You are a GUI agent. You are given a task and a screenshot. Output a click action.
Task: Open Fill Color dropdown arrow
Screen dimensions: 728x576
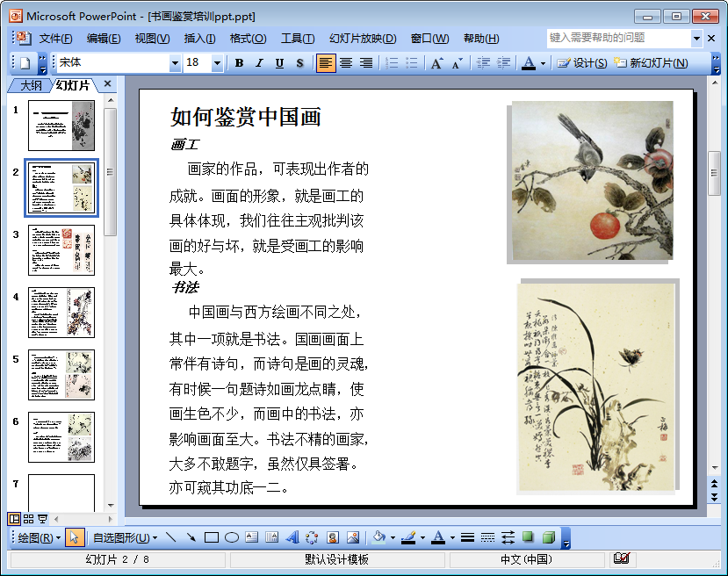[x=393, y=538]
